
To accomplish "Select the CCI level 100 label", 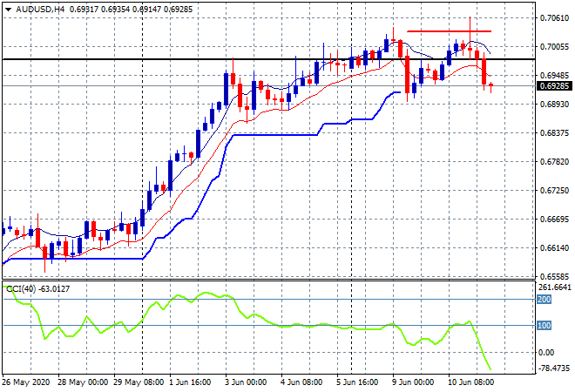I will (x=544, y=325).
